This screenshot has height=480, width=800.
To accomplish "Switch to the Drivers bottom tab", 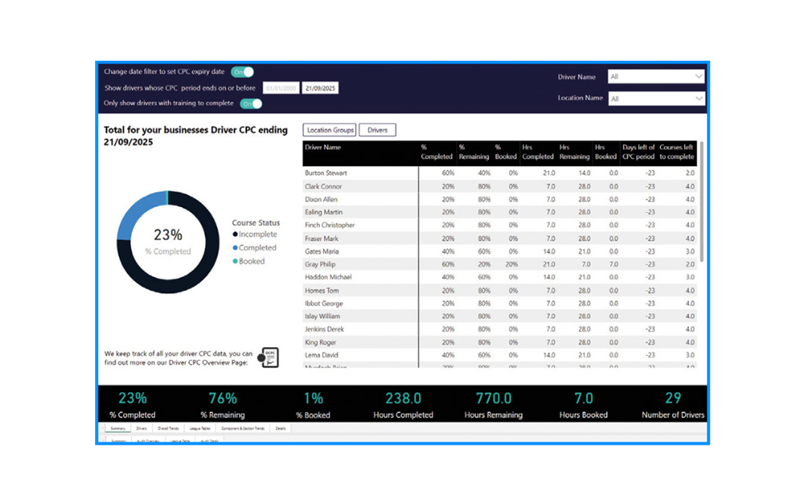I will tap(141, 428).
